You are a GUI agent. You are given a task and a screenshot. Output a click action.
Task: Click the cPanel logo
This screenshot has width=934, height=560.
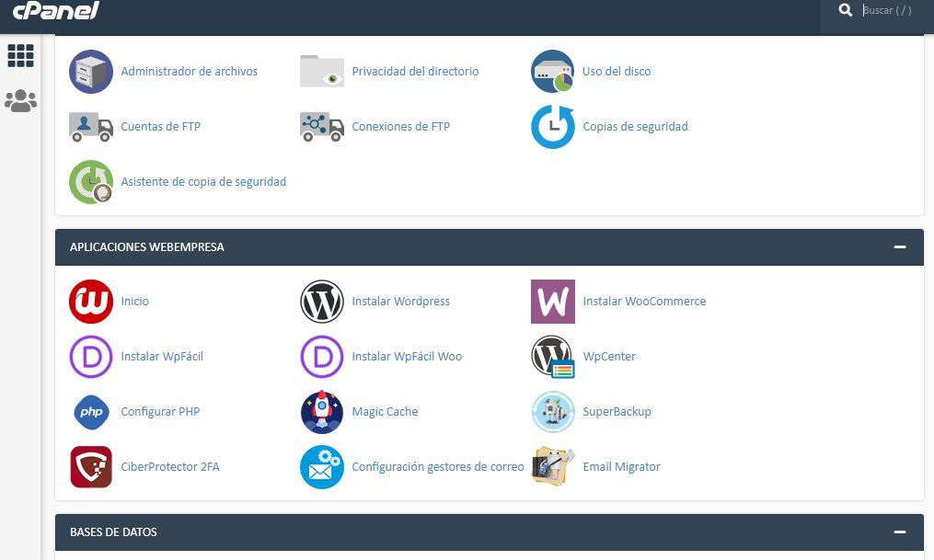tap(55, 11)
